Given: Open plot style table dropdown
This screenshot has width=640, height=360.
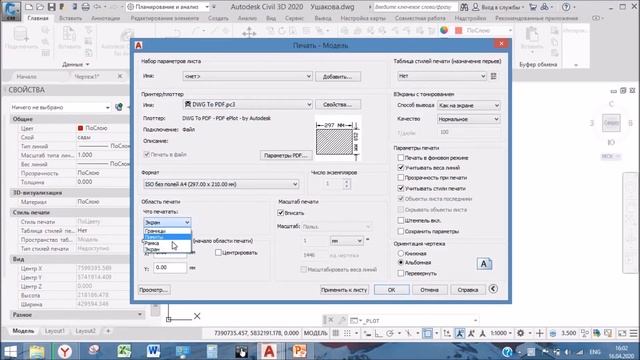Looking at the screenshot, I should (x=442, y=76).
